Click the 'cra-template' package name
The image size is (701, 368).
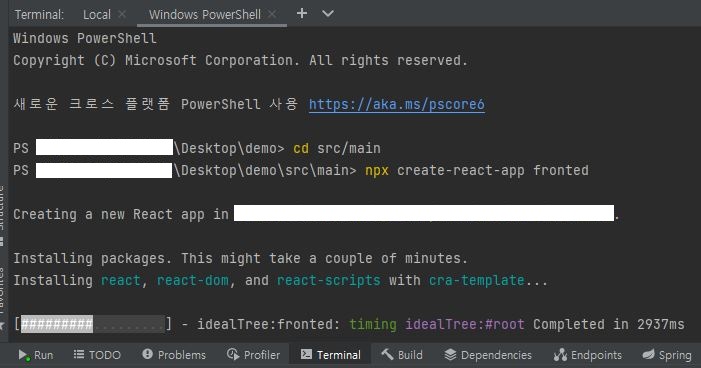(477, 280)
